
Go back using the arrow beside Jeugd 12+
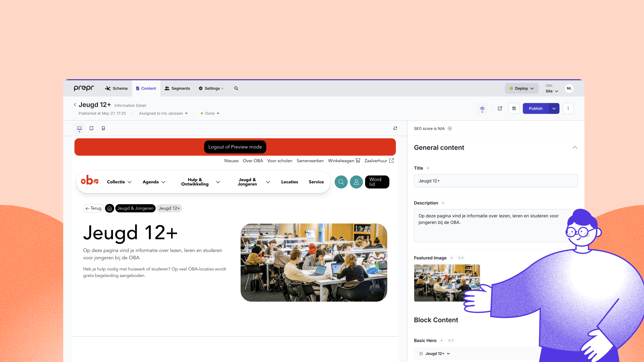point(75,105)
